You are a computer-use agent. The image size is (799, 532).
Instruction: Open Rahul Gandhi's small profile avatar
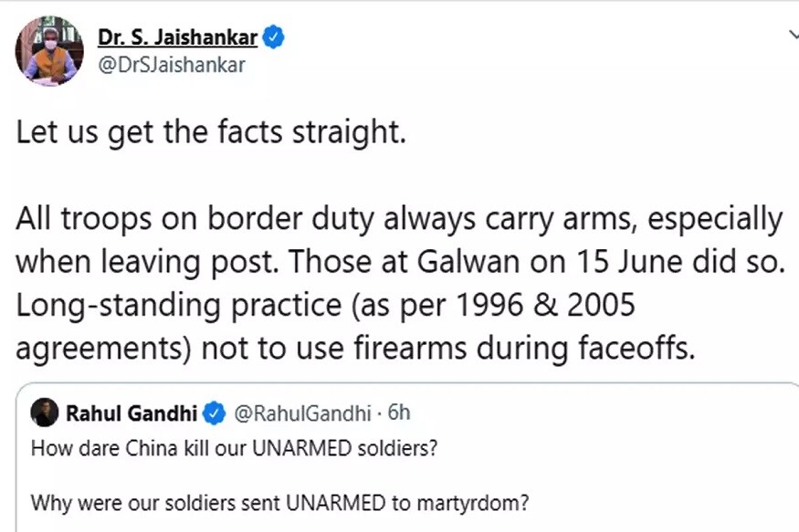click(x=45, y=412)
